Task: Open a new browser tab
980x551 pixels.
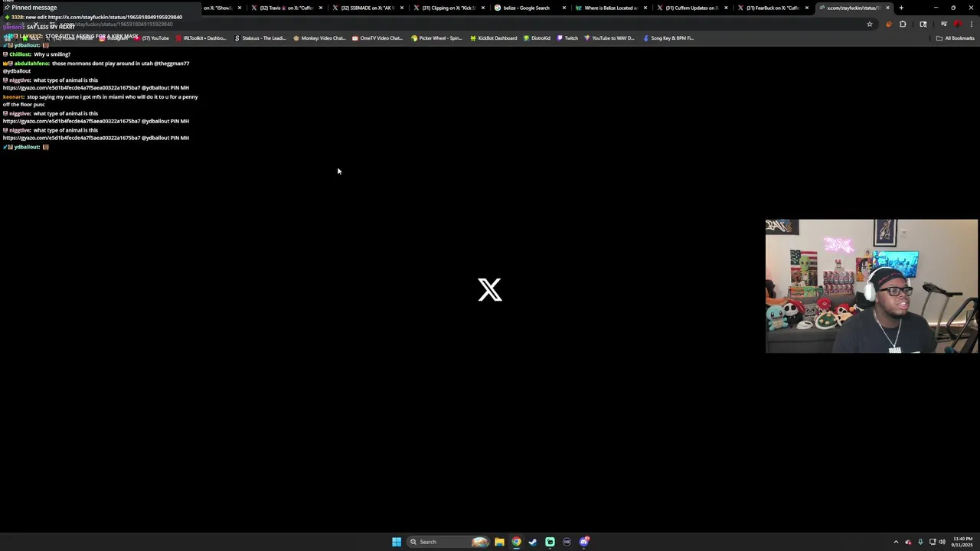Action: point(901,8)
